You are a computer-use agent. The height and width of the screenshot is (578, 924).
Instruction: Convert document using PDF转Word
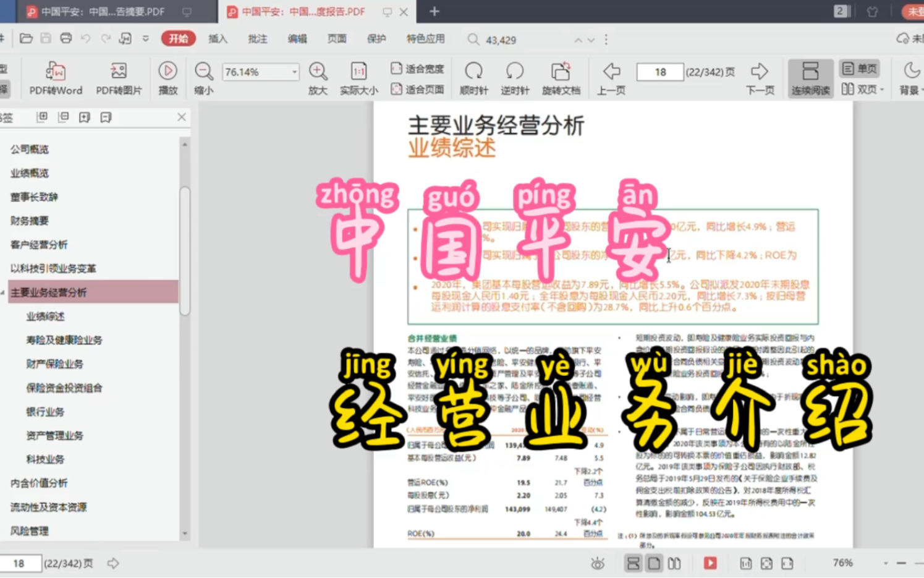point(56,79)
